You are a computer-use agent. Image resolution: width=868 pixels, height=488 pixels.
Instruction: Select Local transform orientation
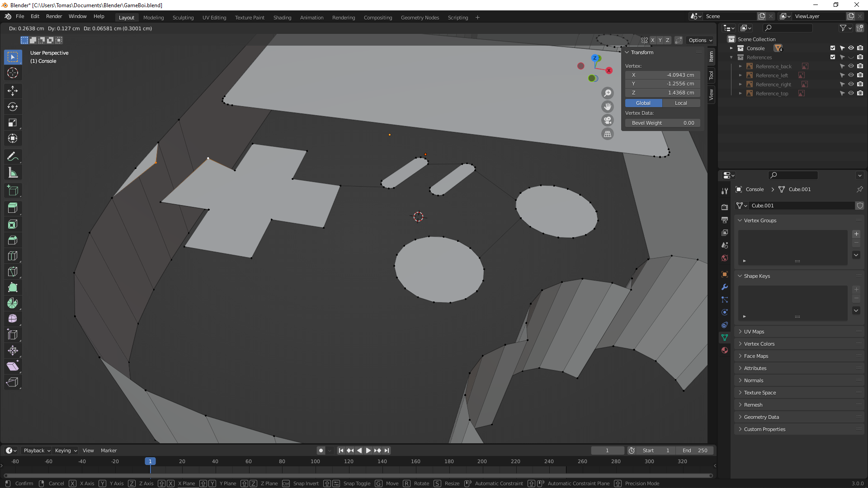click(681, 103)
